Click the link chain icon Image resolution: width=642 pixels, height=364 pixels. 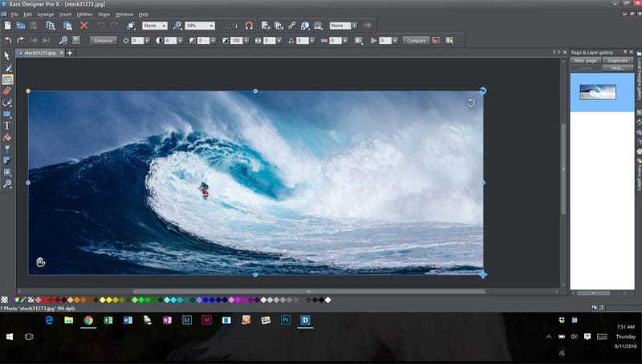coord(292,26)
